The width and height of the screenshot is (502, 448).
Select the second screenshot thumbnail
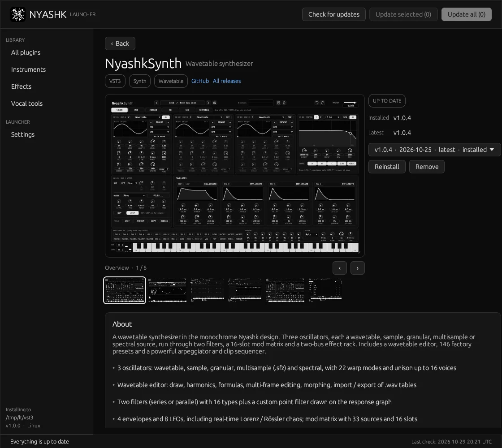[167, 290]
